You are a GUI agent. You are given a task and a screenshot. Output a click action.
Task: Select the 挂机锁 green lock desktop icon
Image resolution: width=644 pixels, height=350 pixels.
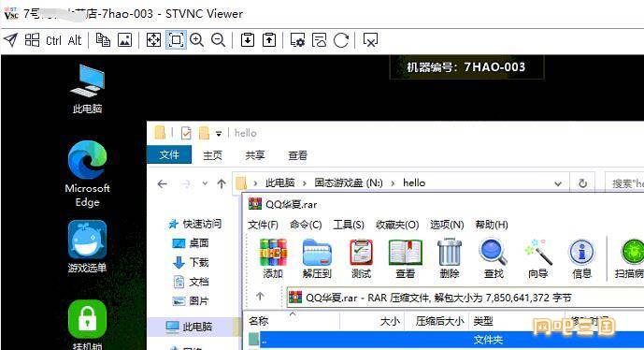[x=88, y=325]
